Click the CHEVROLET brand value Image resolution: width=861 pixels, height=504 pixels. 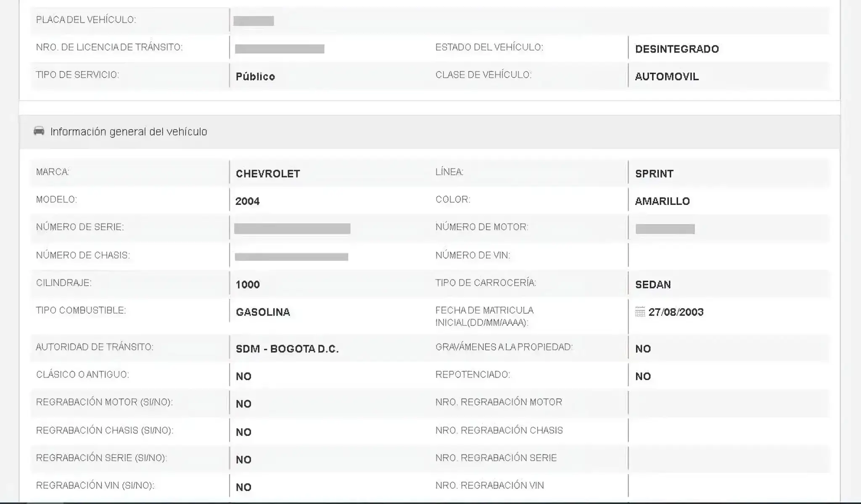(x=268, y=174)
